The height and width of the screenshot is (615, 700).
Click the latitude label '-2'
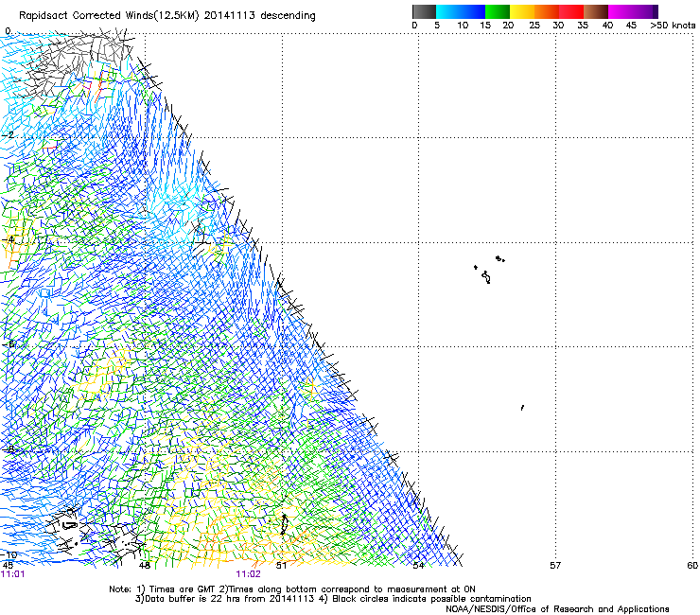click(9, 135)
